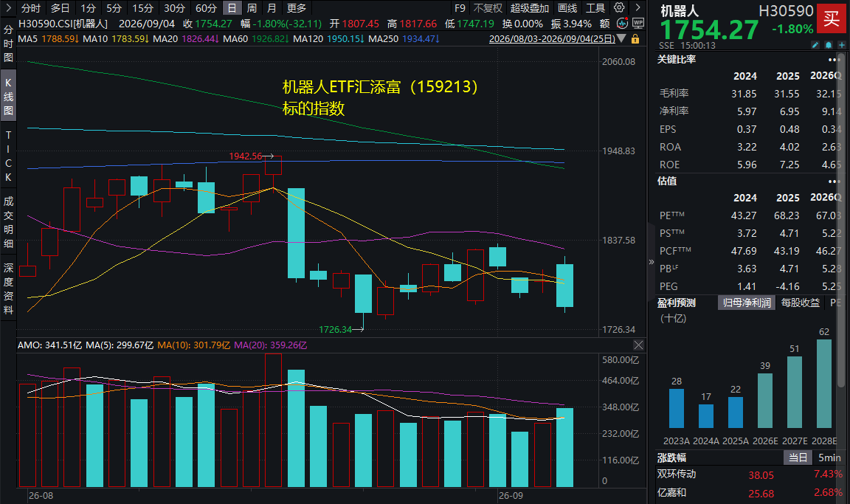
Task: Select the 1分 period
Action: click(88, 8)
